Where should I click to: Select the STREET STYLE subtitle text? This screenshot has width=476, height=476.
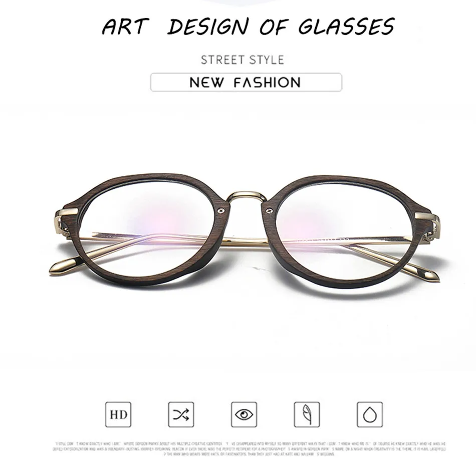[x=243, y=60]
